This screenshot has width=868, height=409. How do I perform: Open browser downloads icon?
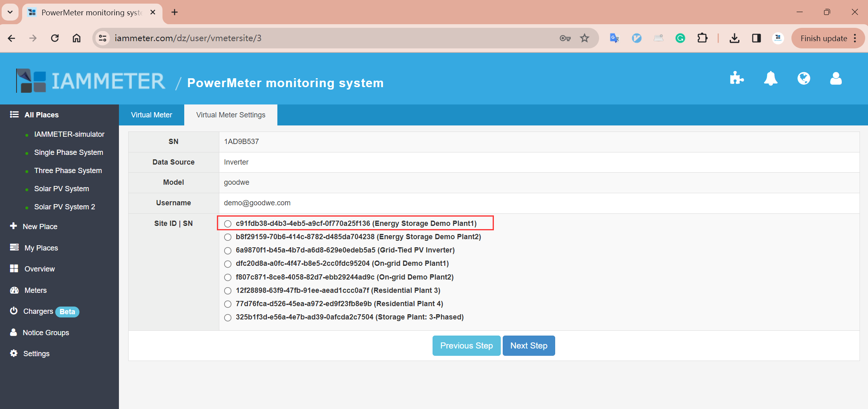[x=734, y=38]
